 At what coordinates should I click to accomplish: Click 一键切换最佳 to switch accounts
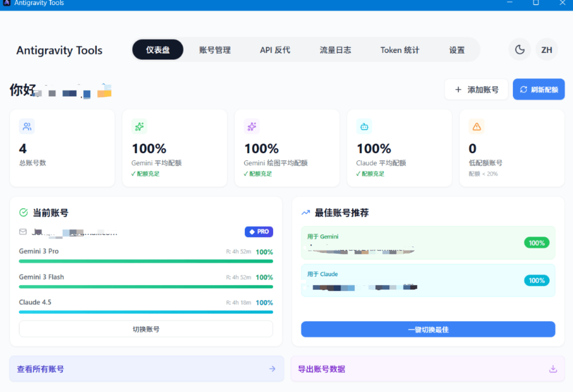[x=428, y=329]
